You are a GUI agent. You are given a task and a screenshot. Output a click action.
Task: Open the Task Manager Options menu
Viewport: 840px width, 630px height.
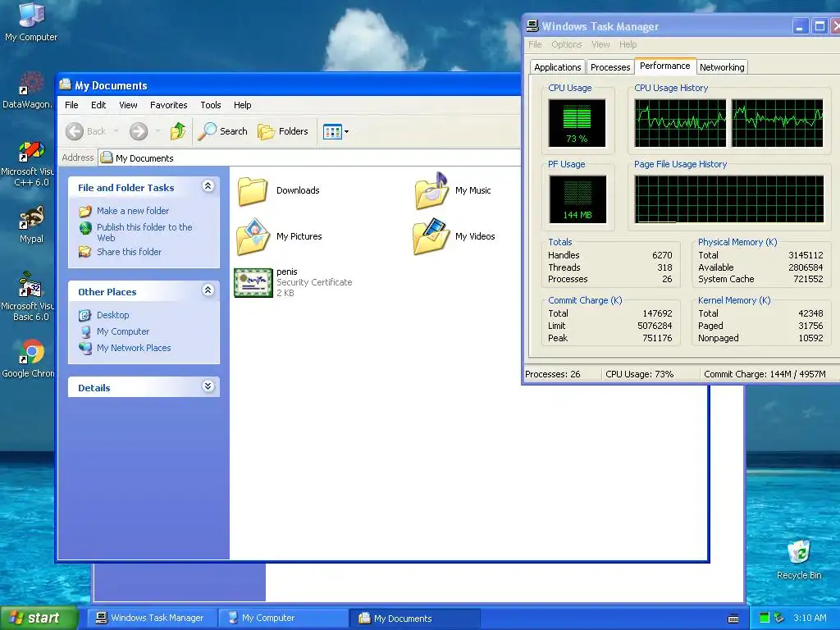[x=566, y=44]
